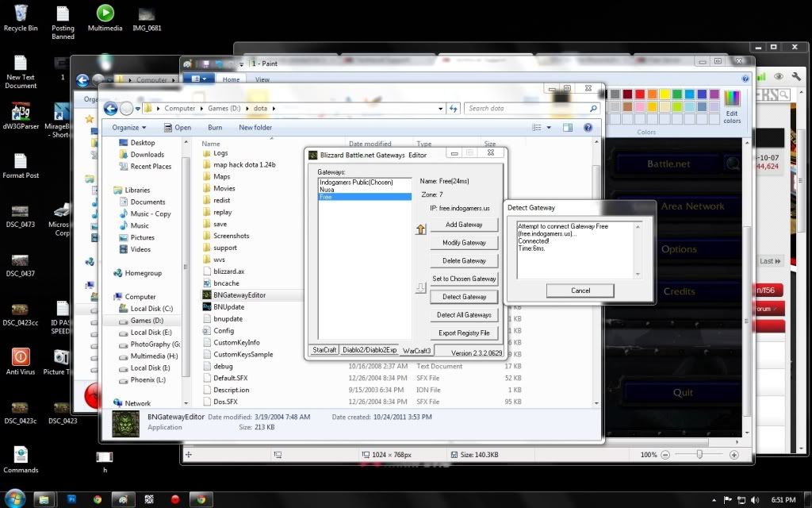Expand the breadcrumb arrow after dota

(x=274, y=108)
